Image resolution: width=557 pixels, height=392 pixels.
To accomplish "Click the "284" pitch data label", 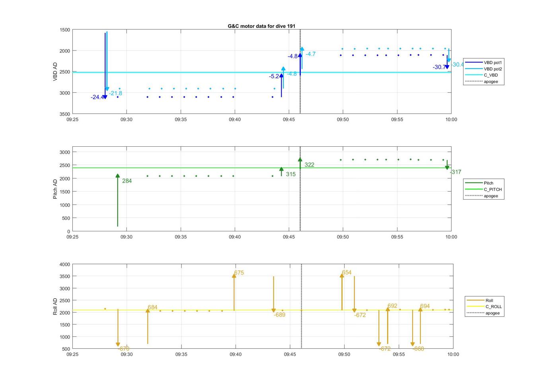I will pyautogui.click(x=127, y=181).
